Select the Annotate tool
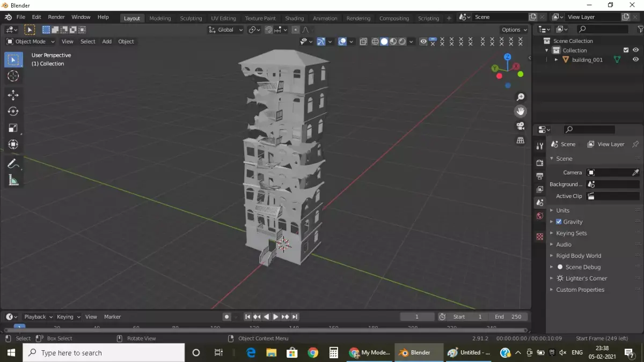Viewport: 644px width, 362px height. point(13,164)
